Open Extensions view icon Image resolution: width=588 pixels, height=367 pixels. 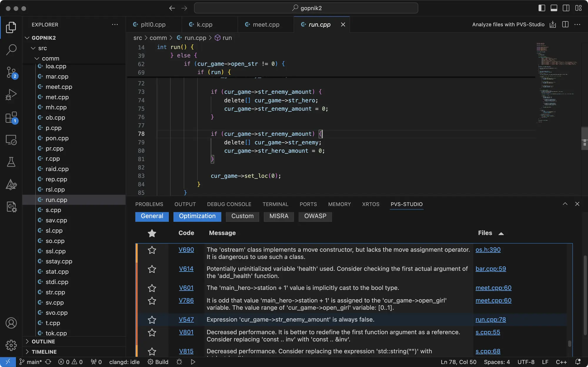coord(11,117)
